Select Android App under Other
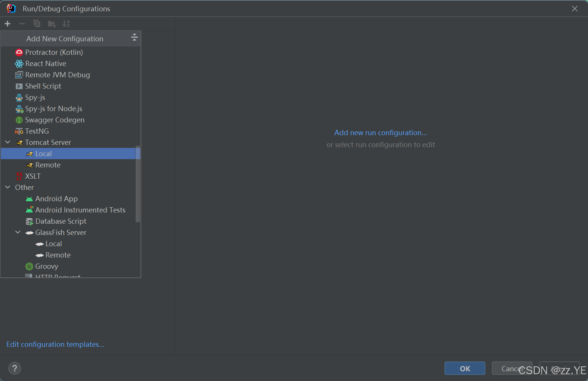Screen dimensions: 588x381 coord(56,199)
